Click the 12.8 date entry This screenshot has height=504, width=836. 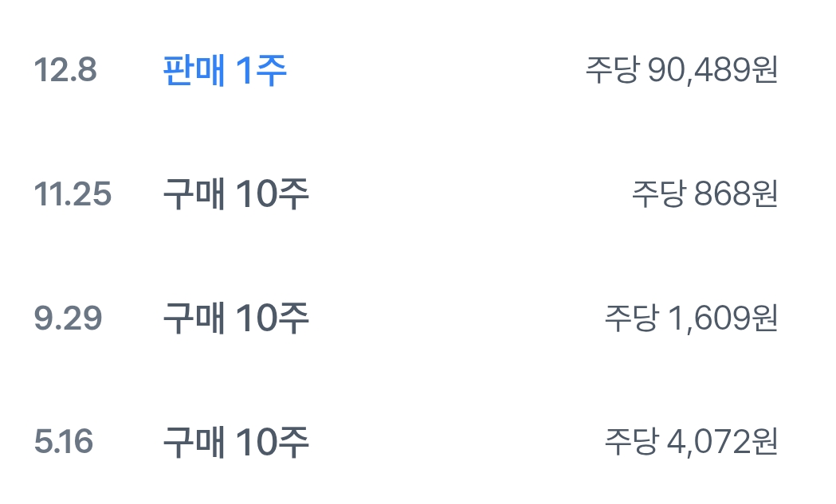coord(65,72)
